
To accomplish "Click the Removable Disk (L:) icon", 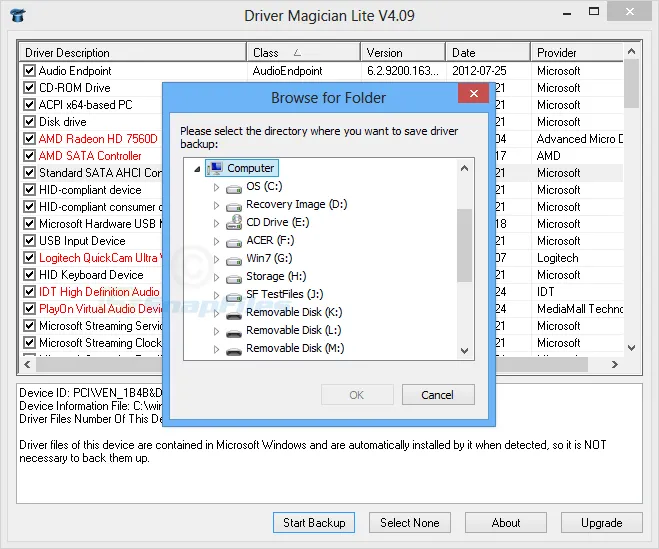I will click(x=234, y=333).
